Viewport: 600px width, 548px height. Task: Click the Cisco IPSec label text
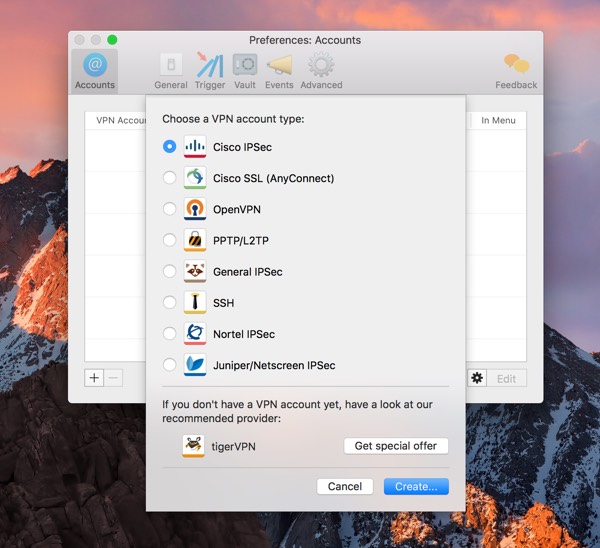243,147
